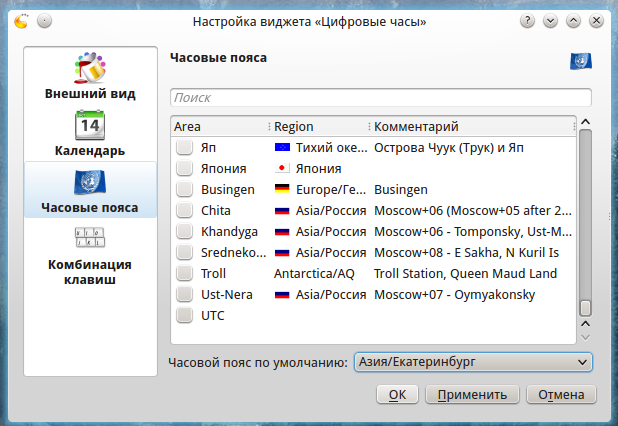The width and height of the screenshot is (618, 426).
Task: Enable the Chita timezone checkbox
Action: 184,210
